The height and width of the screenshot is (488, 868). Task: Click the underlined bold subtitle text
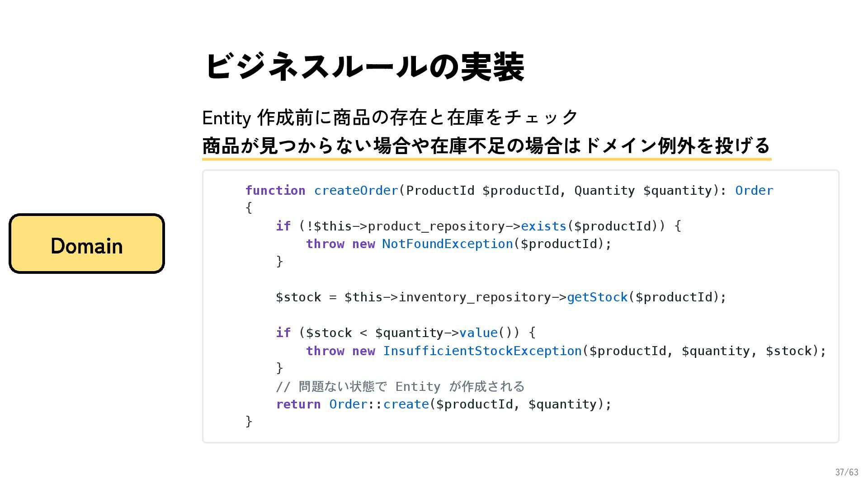tap(486, 145)
